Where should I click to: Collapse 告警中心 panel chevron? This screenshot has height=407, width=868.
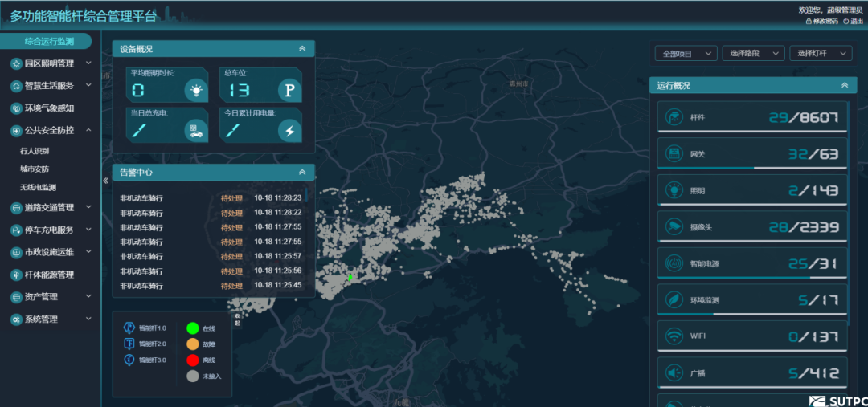(x=302, y=172)
